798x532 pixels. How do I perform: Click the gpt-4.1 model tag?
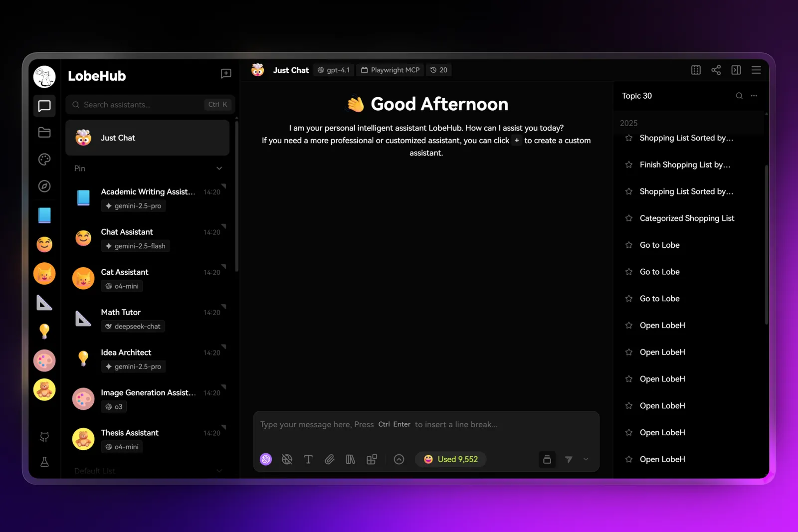pos(334,70)
